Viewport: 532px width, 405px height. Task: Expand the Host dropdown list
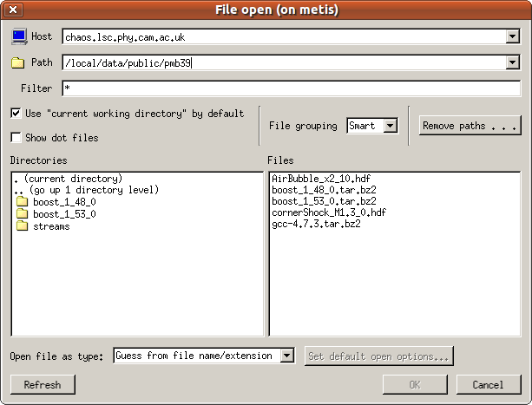513,36
